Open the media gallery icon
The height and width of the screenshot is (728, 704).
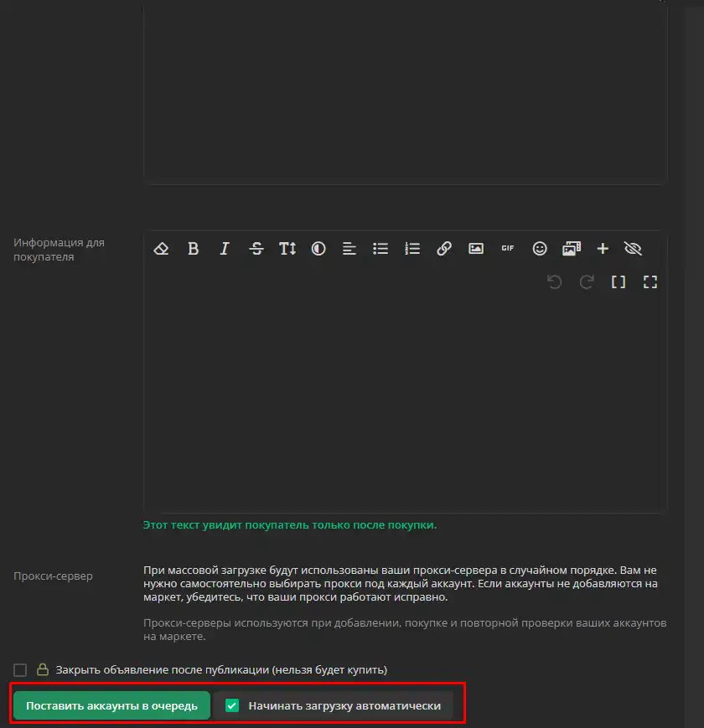point(571,249)
